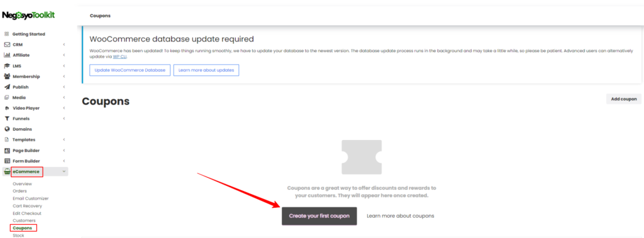Expand the Page Builder menu chevron

64,151
